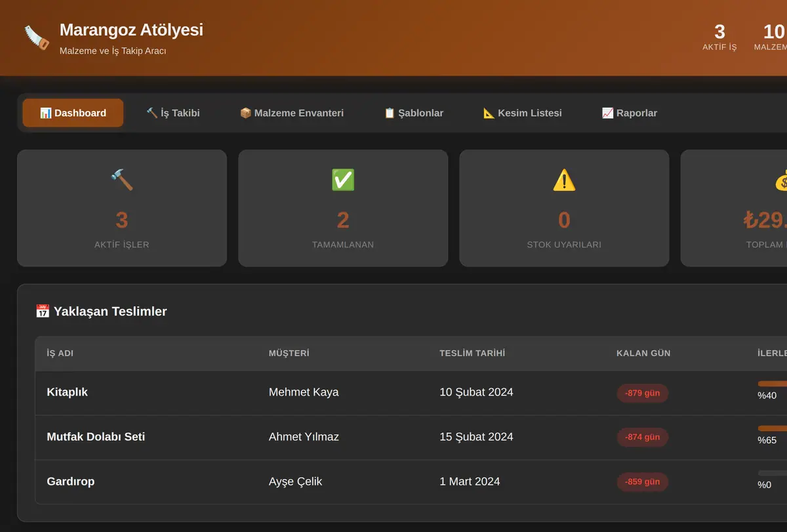Select the green checkmark icon above Tamamlanan

click(343, 180)
